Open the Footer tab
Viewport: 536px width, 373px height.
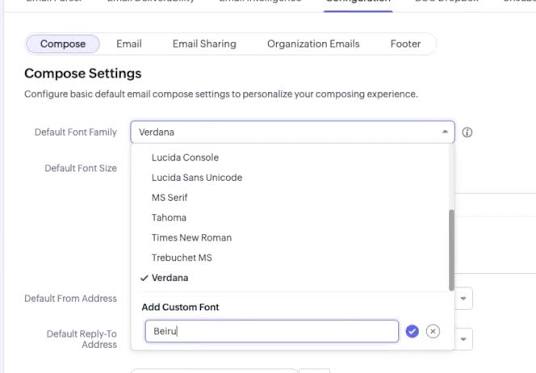point(405,44)
